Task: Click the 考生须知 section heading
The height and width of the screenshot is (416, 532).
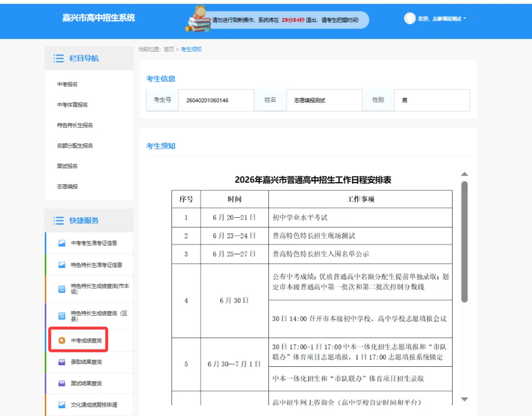Action: point(161,146)
